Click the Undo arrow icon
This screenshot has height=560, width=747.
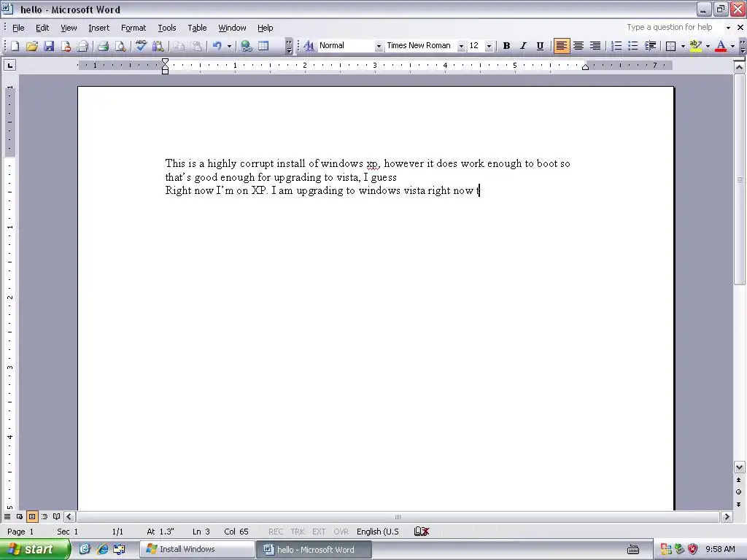217,46
